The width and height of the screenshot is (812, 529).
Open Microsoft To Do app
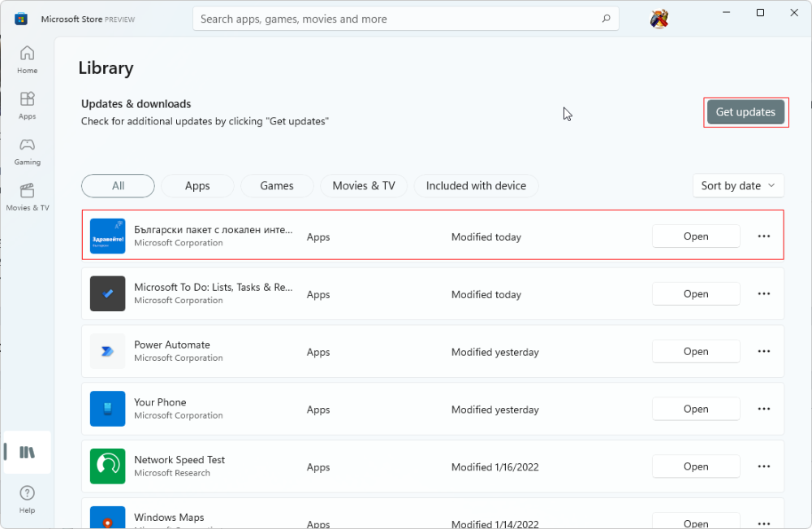tap(696, 294)
